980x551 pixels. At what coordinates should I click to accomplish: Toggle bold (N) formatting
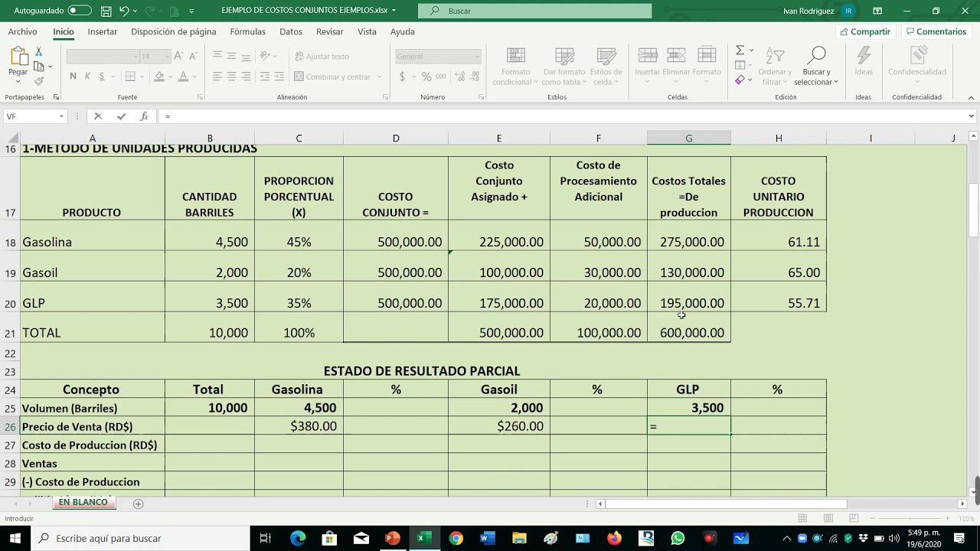(73, 77)
